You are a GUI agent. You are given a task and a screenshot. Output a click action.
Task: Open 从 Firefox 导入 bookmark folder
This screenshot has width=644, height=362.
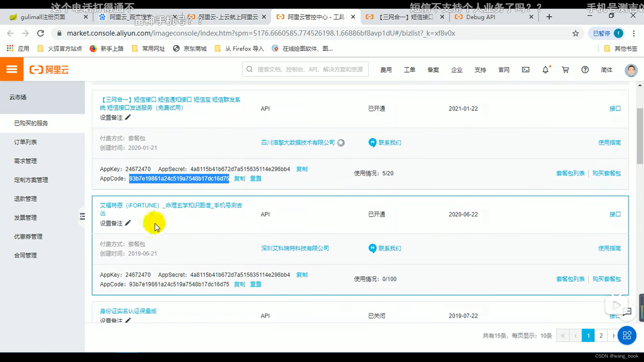click(x=239, y=49)
